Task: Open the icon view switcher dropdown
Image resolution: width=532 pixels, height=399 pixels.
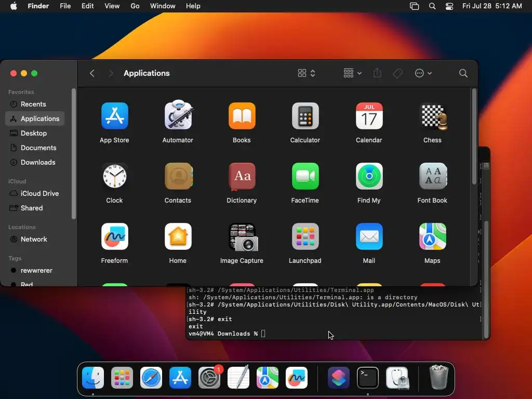Action: coord(307,73)
